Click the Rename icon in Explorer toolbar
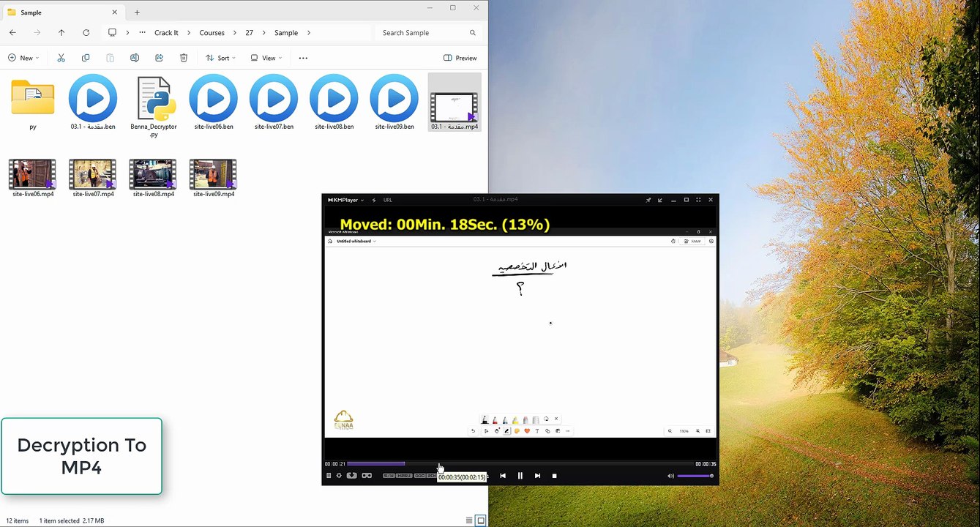The width and height of the screenshot is (980, 527). 135,58
